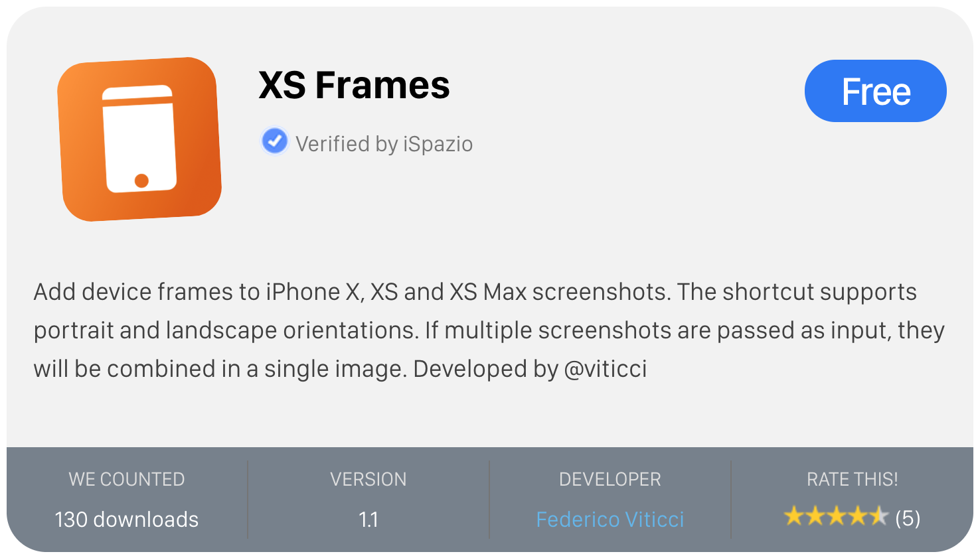Click the RATE THIS! label
Viewport: 980px width, 560px height.
click(852, 479)
